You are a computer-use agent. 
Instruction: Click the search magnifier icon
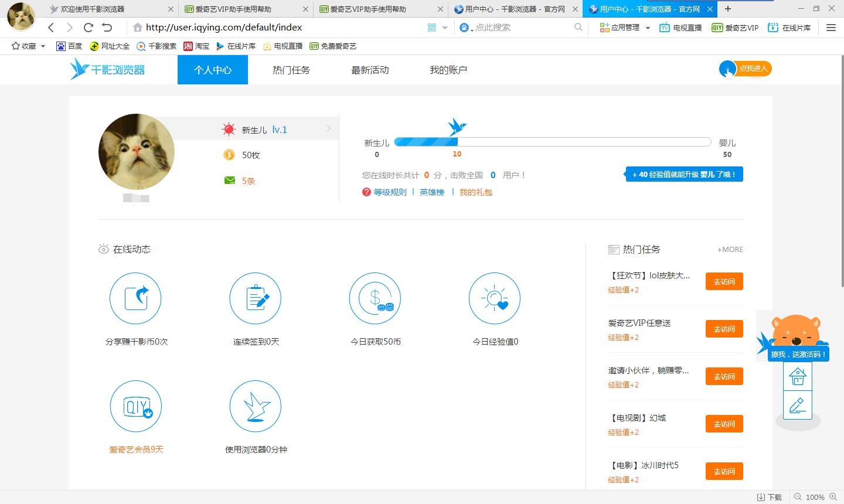578,28
